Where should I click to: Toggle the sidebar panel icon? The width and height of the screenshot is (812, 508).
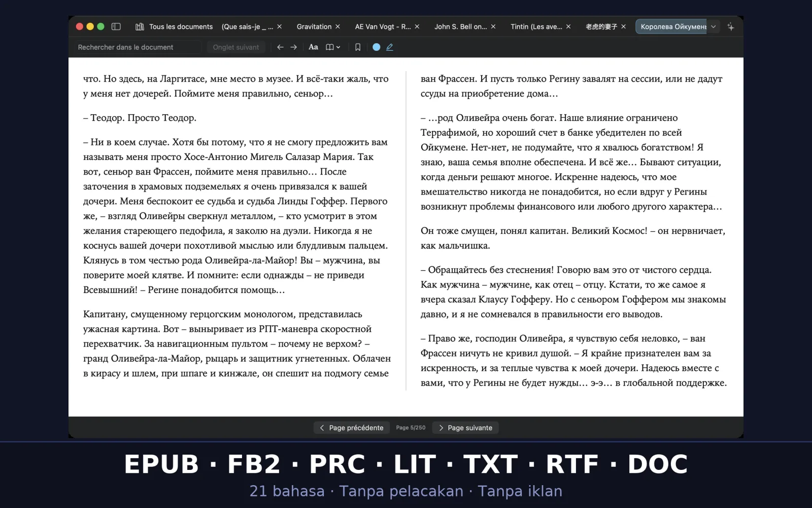[x=116, y=26]
